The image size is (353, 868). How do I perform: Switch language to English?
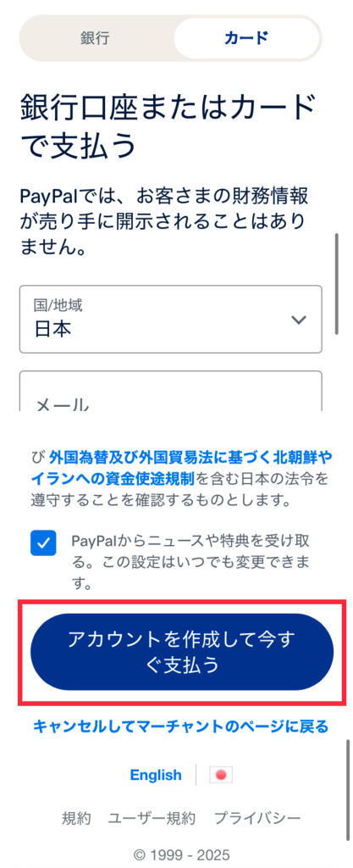click(x=156, y=775)
